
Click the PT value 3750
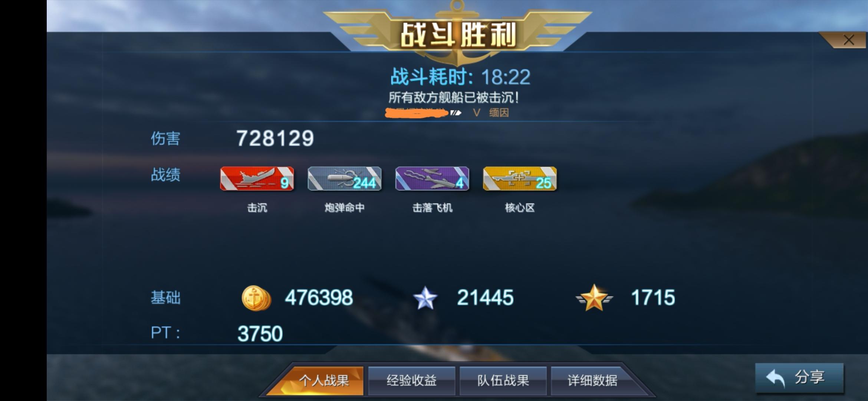coord(260,333)
